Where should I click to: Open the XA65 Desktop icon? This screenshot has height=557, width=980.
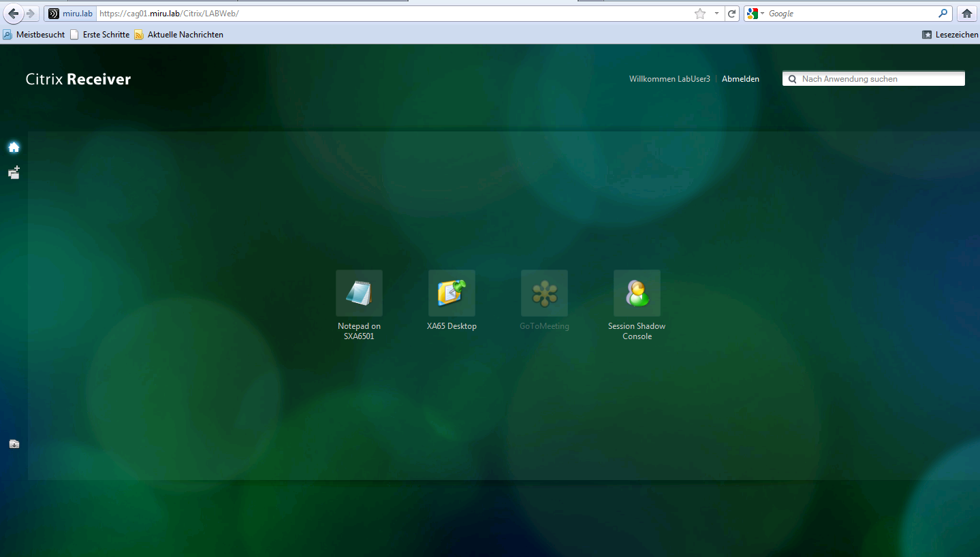point(452,293)
